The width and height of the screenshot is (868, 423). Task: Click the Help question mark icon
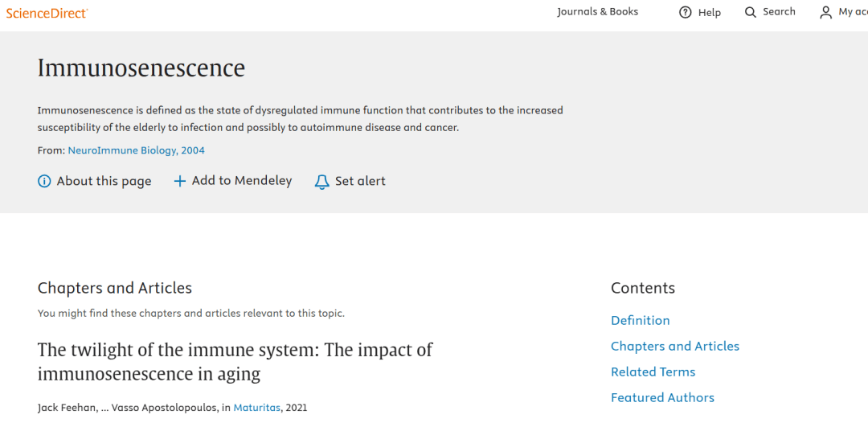[686, 12]
